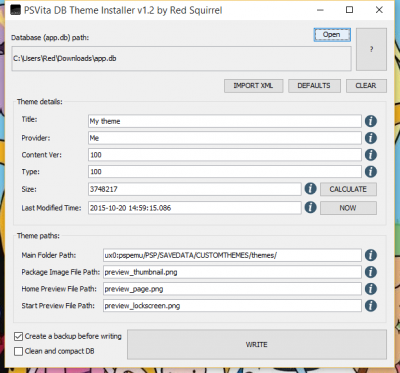Enable Clean and compact DB checkbox
The image size is (400, 373).
18,351
